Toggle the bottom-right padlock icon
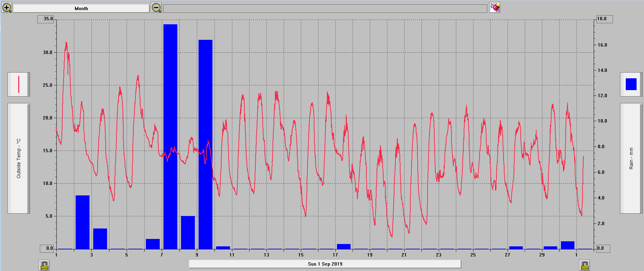The height and width of the screenshot is (271, 644). (x=585, y=265)
